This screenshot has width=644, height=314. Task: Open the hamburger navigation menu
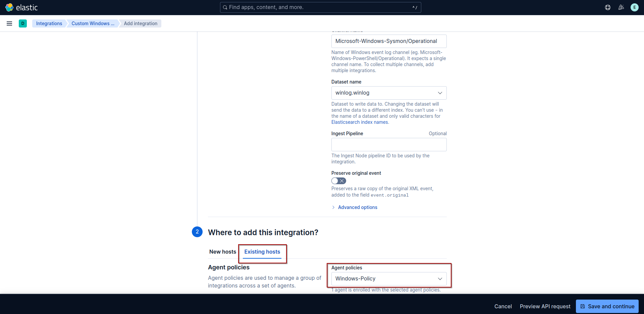9,23
